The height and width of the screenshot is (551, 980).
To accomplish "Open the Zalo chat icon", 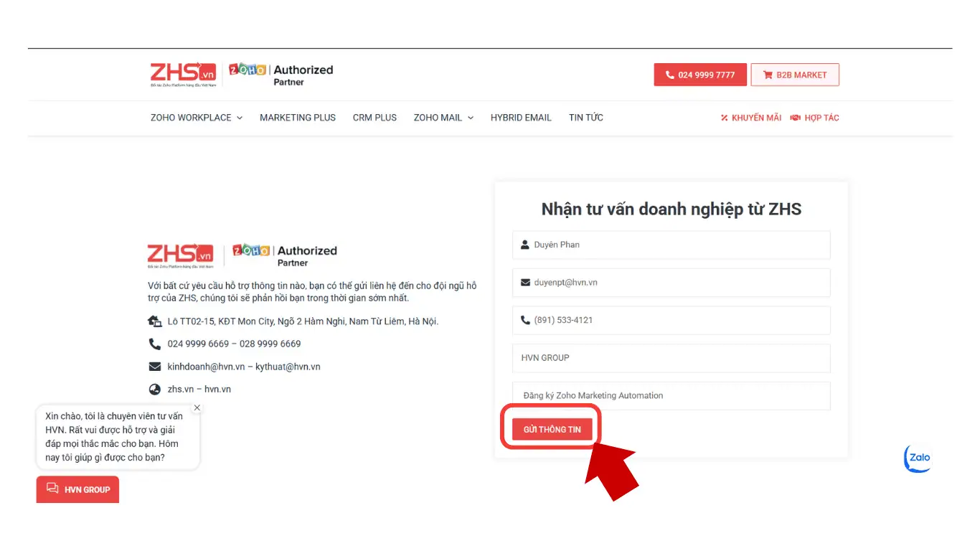I will (x=918, y=459).
